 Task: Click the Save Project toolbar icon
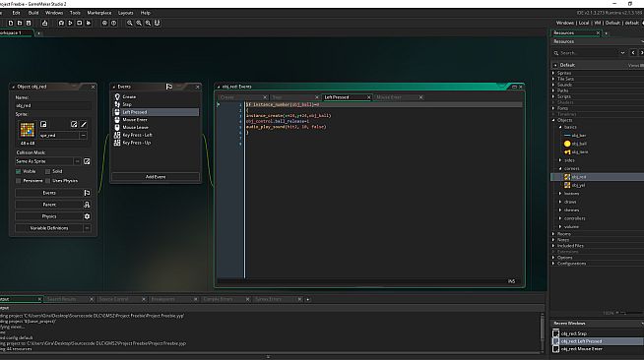click(x=29, y=23)
